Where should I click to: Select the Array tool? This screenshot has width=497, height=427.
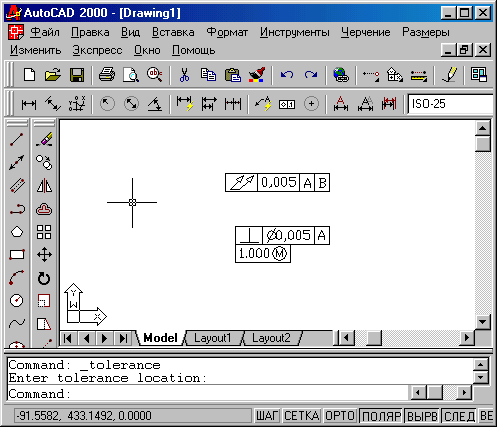44,232
